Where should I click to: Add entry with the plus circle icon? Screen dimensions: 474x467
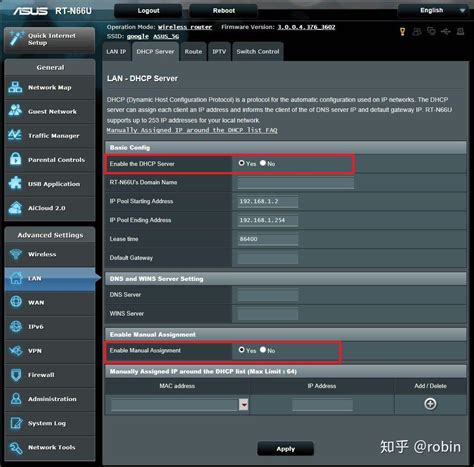[430, 404]
